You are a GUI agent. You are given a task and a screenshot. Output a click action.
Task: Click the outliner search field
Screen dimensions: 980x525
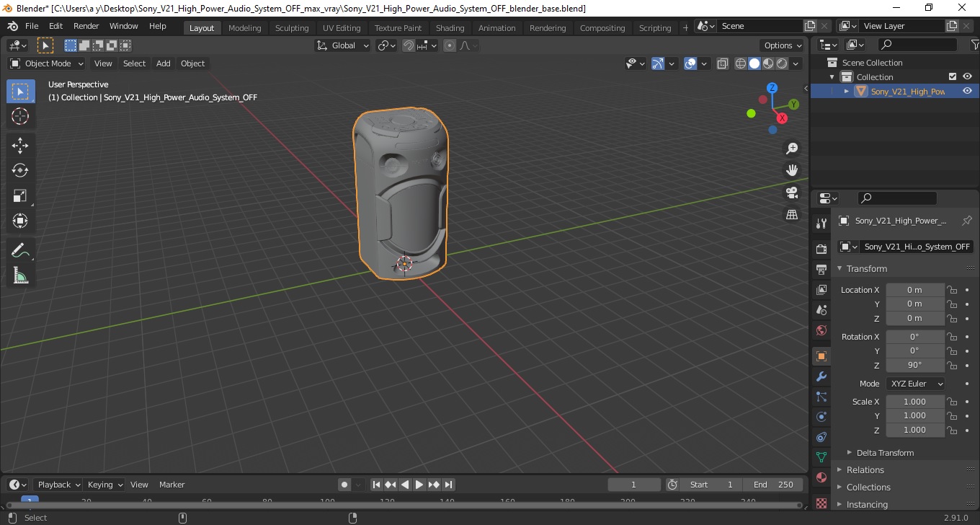point(918,45)
